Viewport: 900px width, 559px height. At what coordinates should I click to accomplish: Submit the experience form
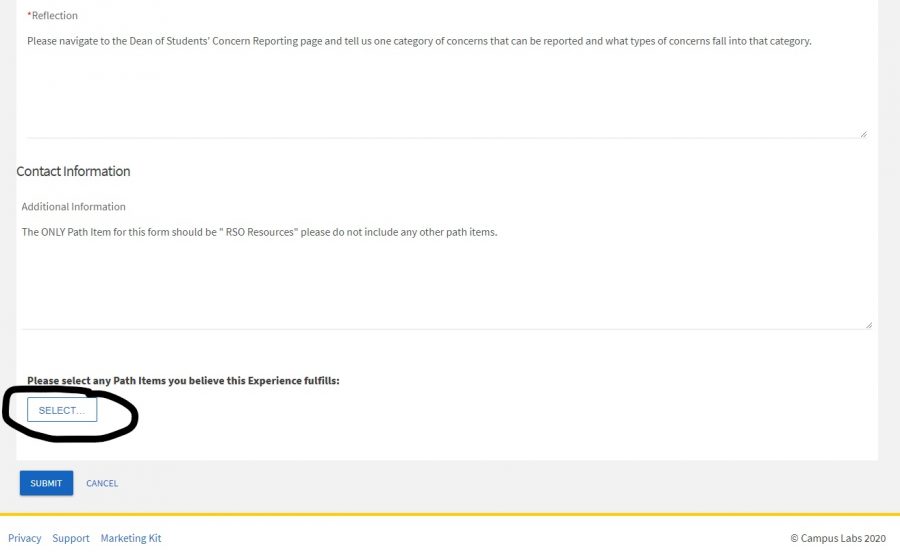coord(46,483)
